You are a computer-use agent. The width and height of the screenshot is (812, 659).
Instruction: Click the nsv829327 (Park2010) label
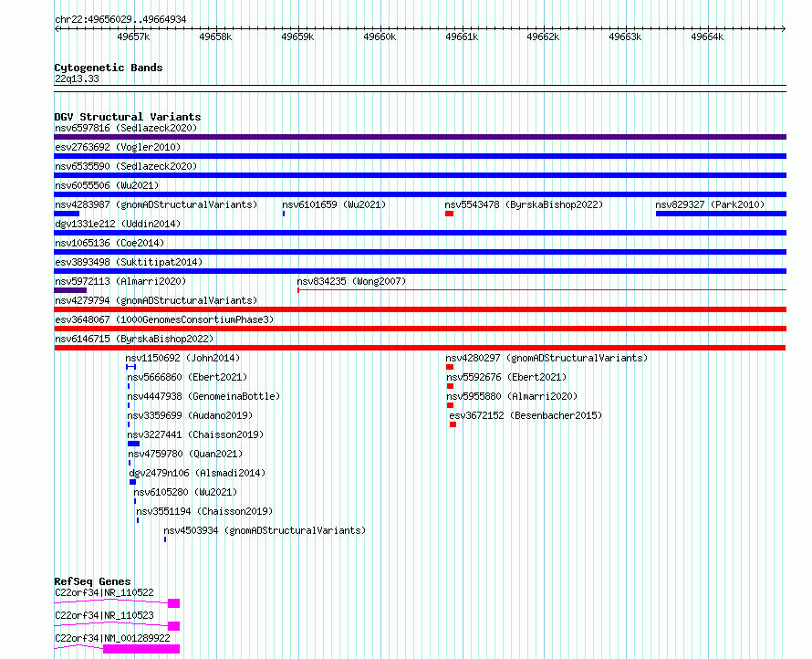(710, 204)
